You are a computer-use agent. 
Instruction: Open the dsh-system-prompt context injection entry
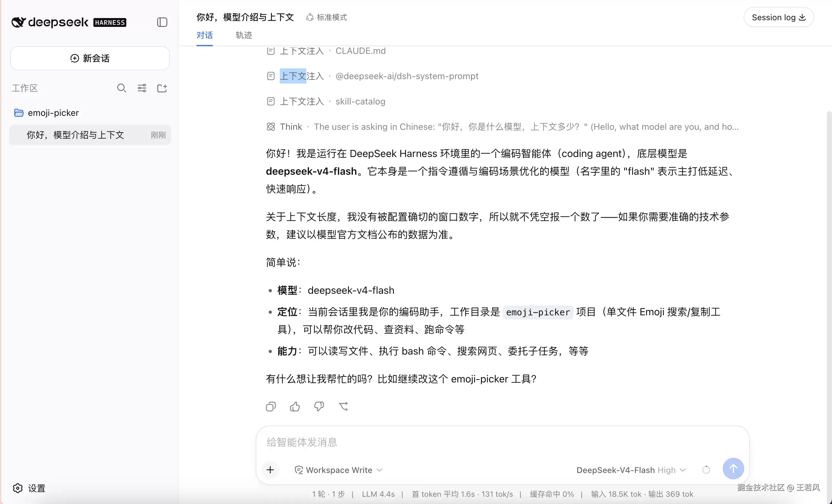373,76
